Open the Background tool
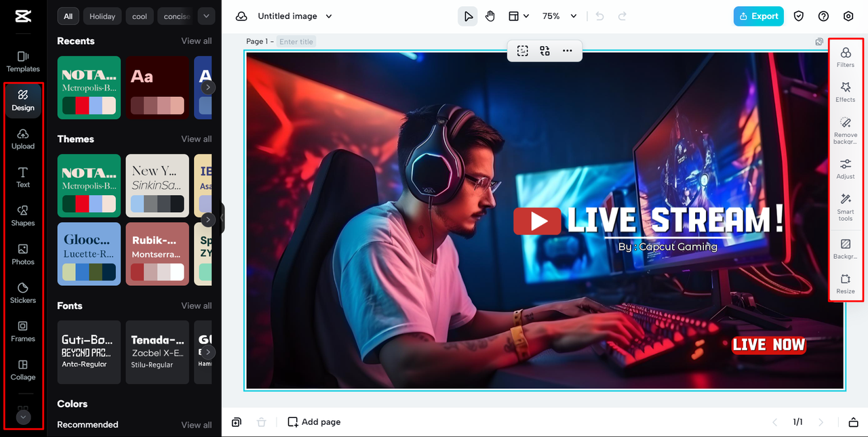Image resolution: width=868 pixels, height=437 pixels. click(x=846, y=249)
